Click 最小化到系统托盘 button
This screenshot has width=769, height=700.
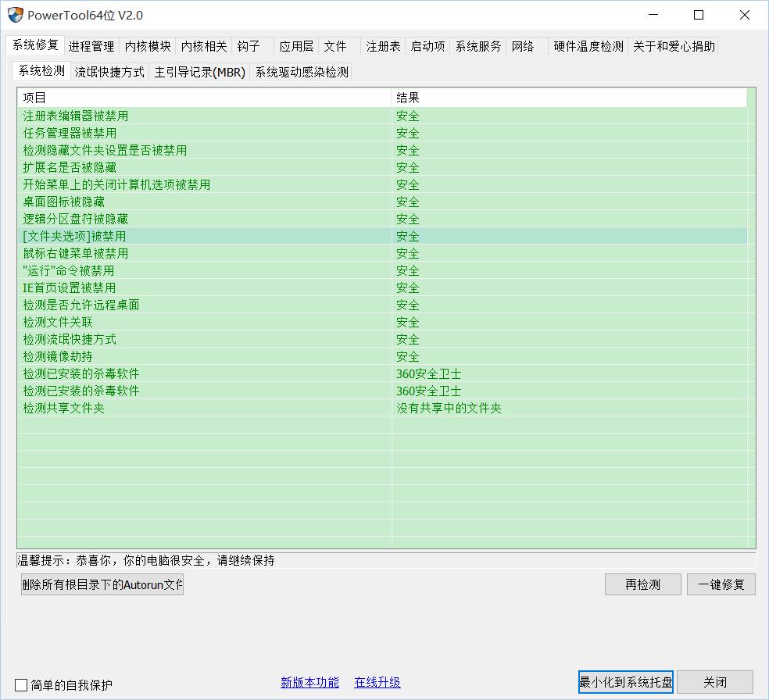(x=624, y=681)
